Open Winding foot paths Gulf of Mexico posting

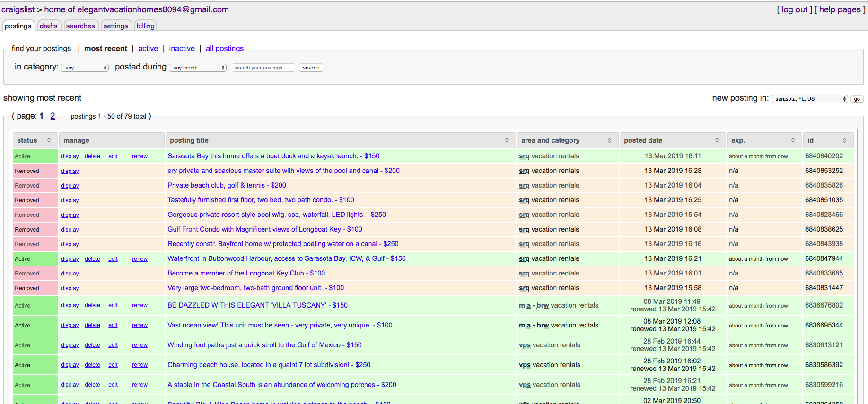[264, 345]
